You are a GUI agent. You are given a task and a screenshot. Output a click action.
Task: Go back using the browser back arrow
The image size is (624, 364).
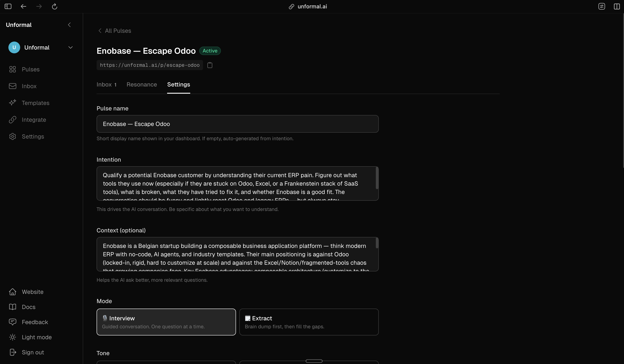point(24,7)
